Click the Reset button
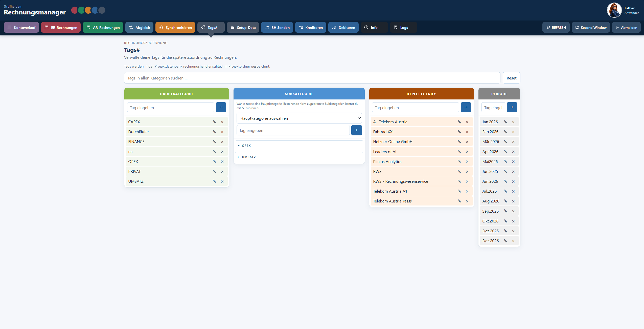 click(511, 78)
